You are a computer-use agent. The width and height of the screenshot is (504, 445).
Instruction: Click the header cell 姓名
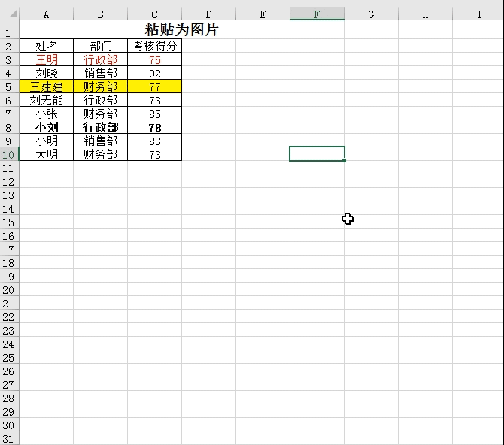click(x=47, y=46)
